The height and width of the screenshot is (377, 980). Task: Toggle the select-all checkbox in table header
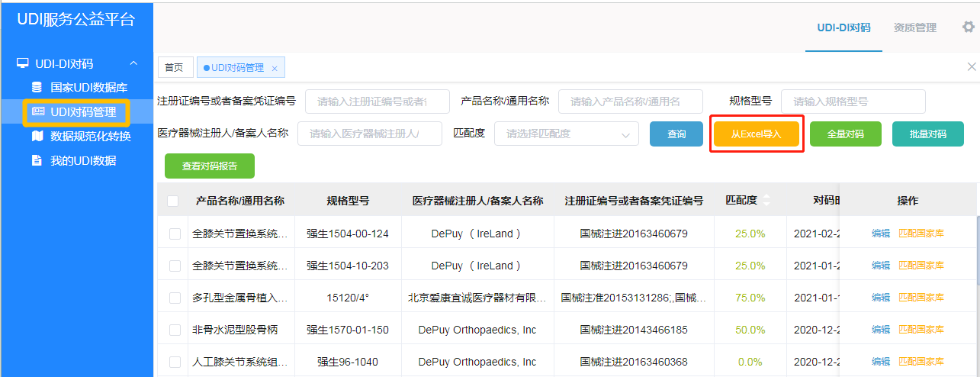(173, 201)
